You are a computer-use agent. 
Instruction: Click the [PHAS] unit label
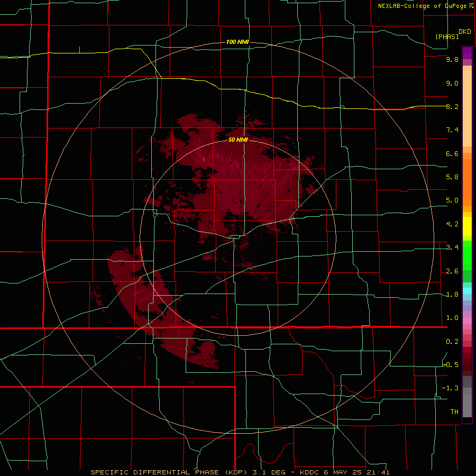click(x=446, y=36)
